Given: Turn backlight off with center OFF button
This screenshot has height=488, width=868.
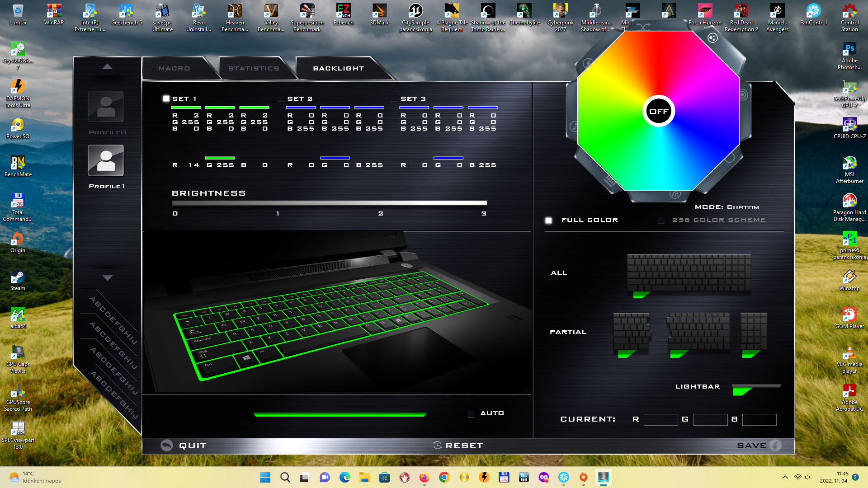Looking at the screenshot, I should tap(659, 111).
